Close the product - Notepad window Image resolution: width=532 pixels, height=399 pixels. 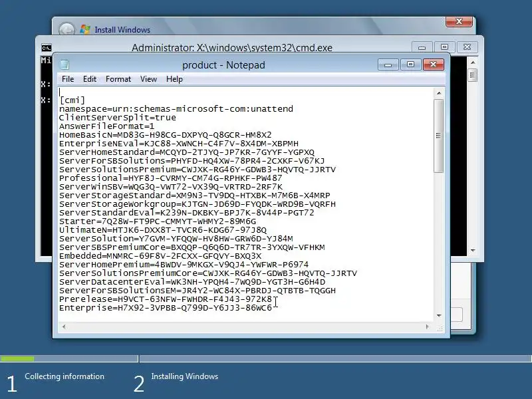pos(434,65)
